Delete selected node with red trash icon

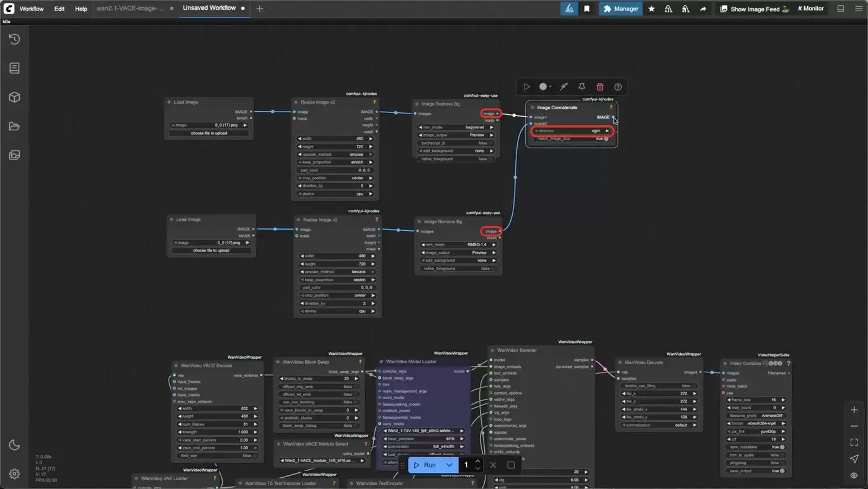[600, 87]
